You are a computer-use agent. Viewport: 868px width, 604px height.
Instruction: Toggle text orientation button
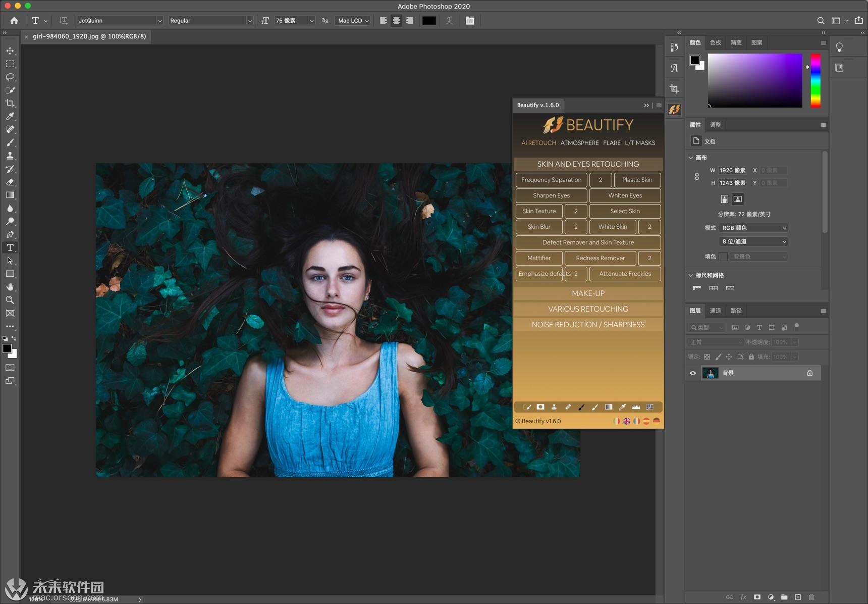pyautogui.click(x=63, y=21)
